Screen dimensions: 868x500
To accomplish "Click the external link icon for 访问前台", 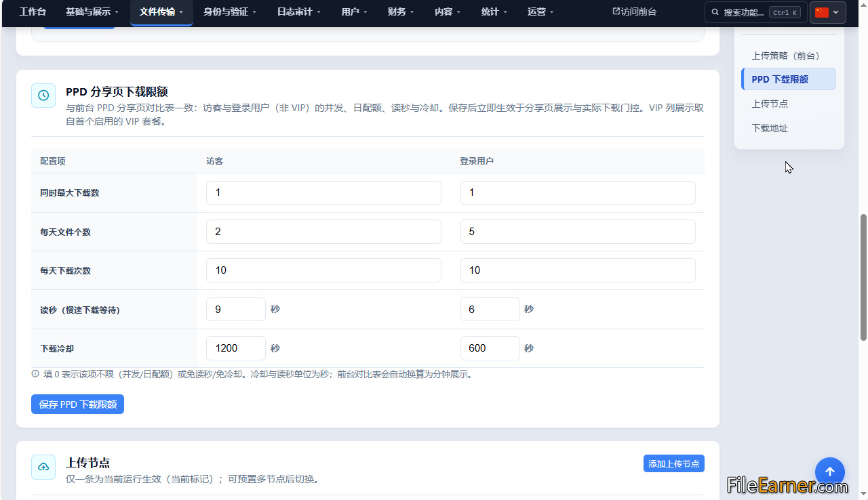I will pos(616,12).
